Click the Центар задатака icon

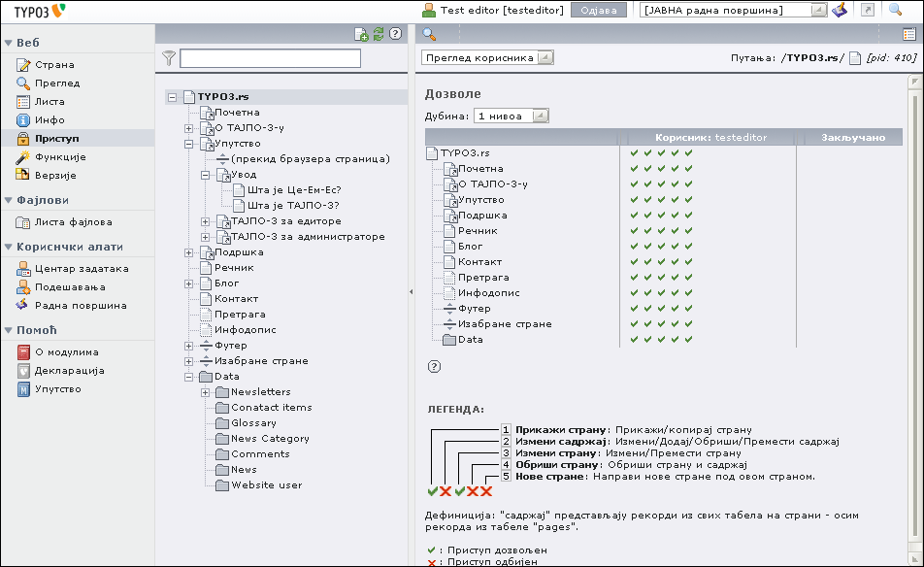[x=23, y=269]
